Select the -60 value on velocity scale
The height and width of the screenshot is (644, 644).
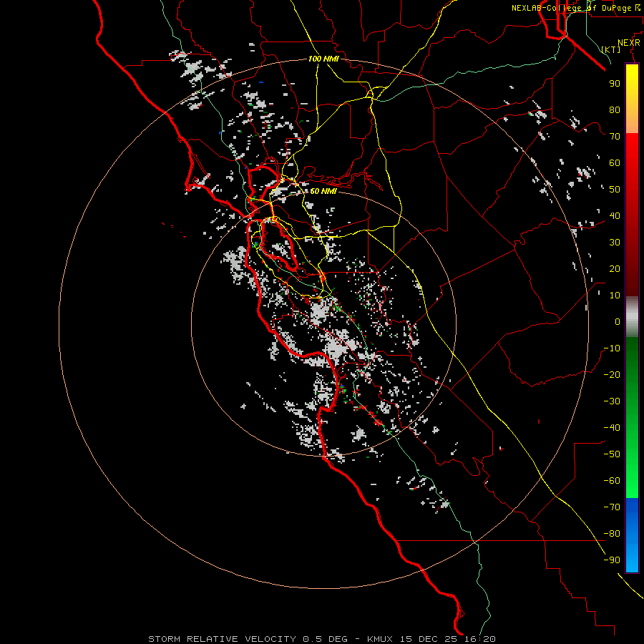coord(612,481)
